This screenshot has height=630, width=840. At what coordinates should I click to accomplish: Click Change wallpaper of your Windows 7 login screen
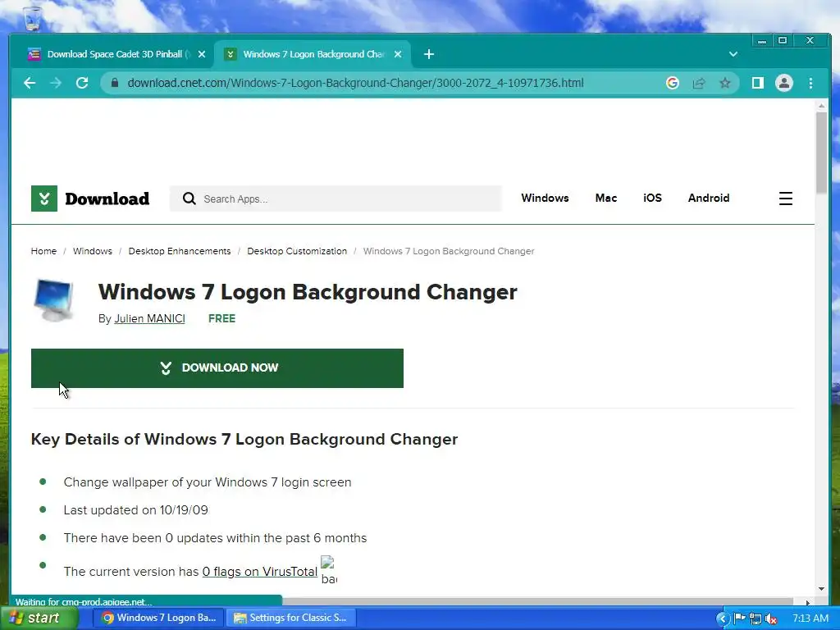[208, 482]
